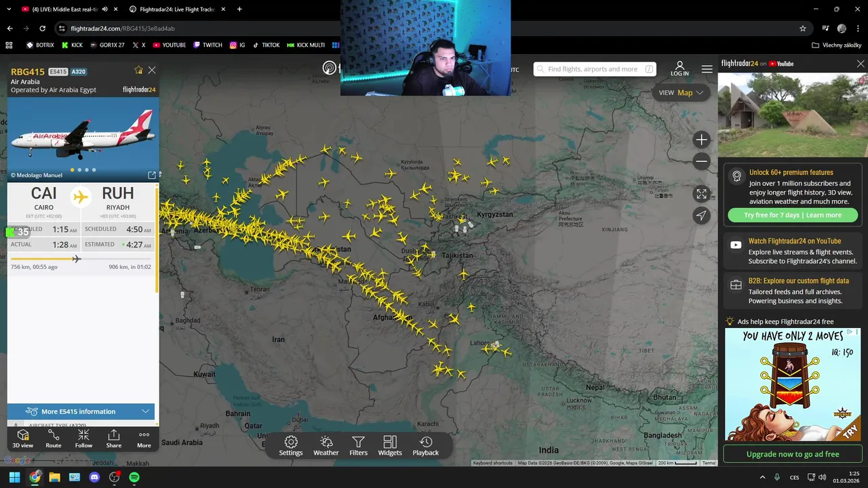Screen dimensions: 868x488
Task: Show the flight Route
Action: point(54,439)
